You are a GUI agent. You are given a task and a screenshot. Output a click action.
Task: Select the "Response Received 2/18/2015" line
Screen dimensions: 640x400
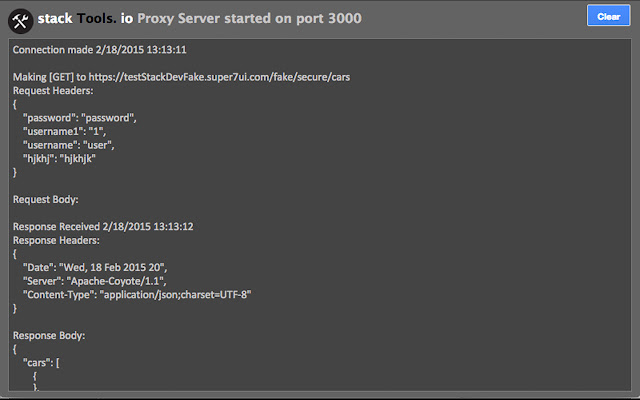pos(102,227)
